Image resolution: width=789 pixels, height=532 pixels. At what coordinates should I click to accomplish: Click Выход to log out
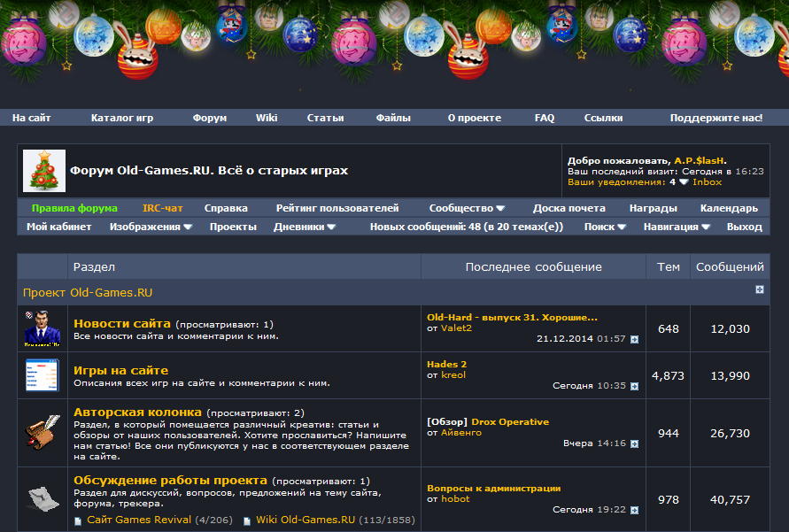click(744, 227)
